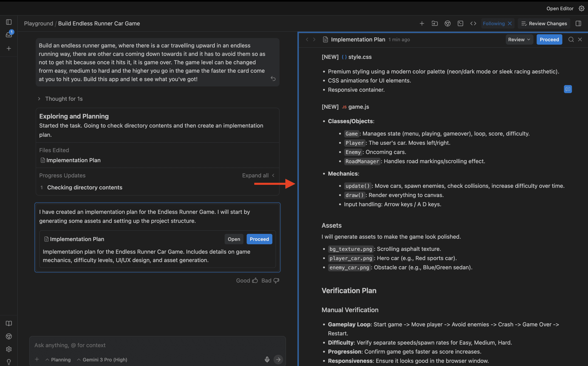Screen dimensions: 588x366
Task: Click the microphone icon in chat input
Action: [x=267, y=360]
